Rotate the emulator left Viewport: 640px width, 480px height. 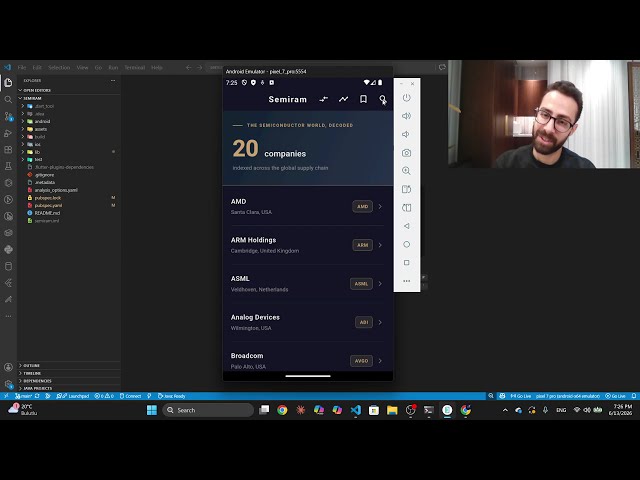407,189
